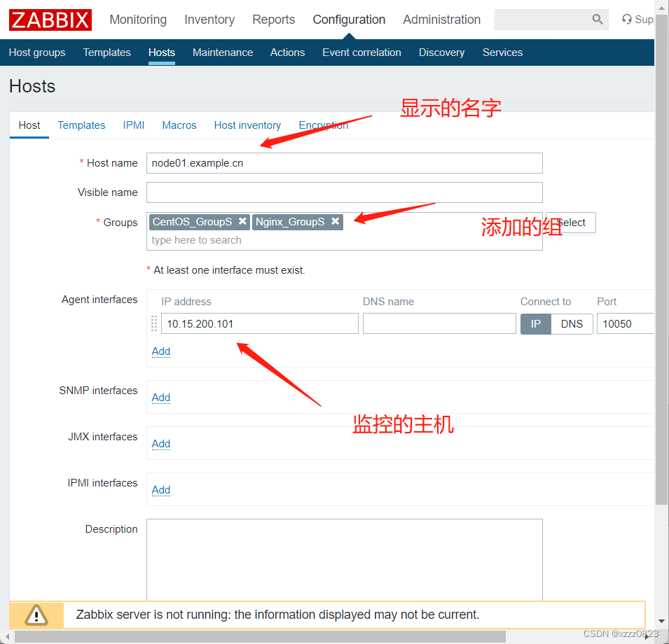Focus the Host name field

click(x=345, y=163)
